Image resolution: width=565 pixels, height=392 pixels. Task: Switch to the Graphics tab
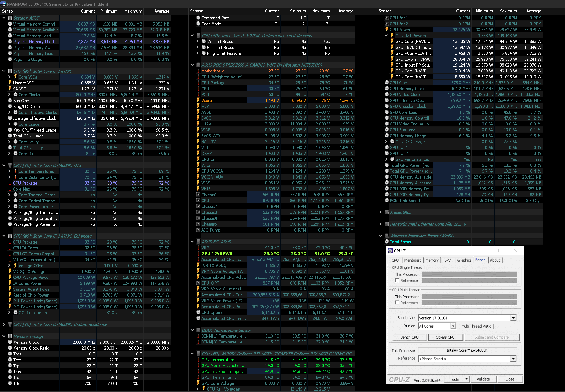[x=464, y=260]
